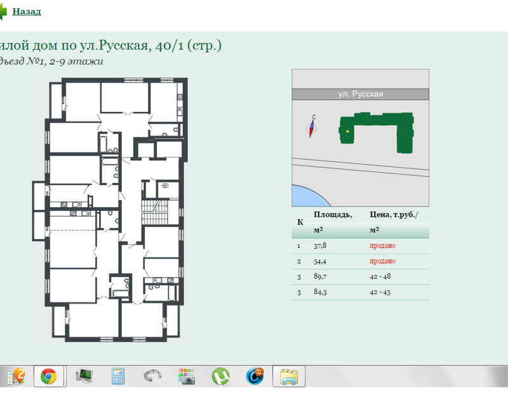Viewport: 508px width, 420px height.
Task: Click the "ул. Русская" street label on the map
Action: [x=360, y=94]
